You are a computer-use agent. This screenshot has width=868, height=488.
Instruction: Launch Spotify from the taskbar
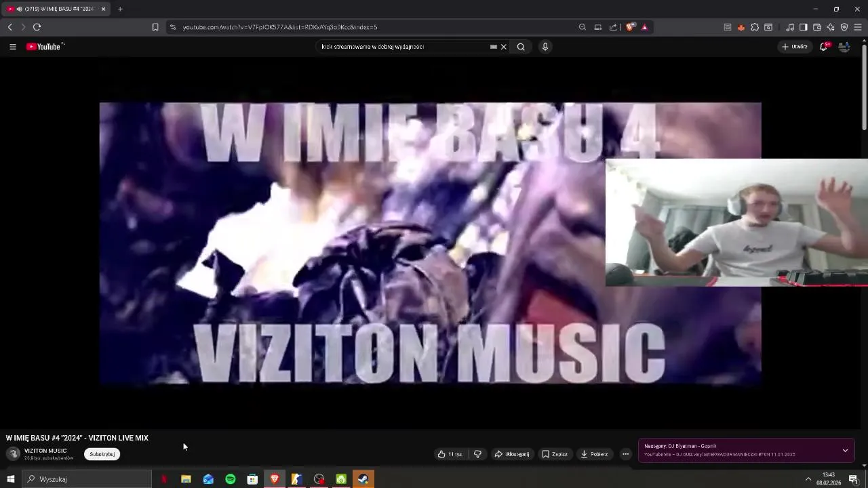tap(231, 479)
